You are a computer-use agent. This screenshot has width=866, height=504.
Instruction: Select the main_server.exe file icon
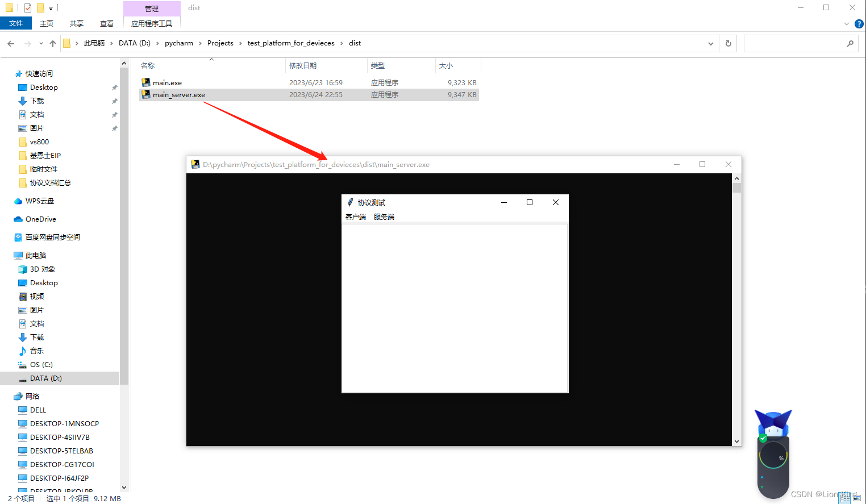(146, 94)
